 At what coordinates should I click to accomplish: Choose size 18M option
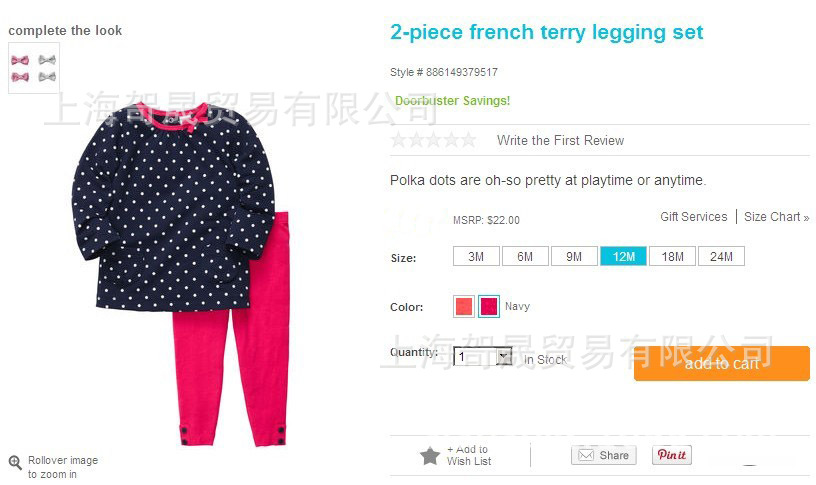pyautogui.click(x=672, y=257)
